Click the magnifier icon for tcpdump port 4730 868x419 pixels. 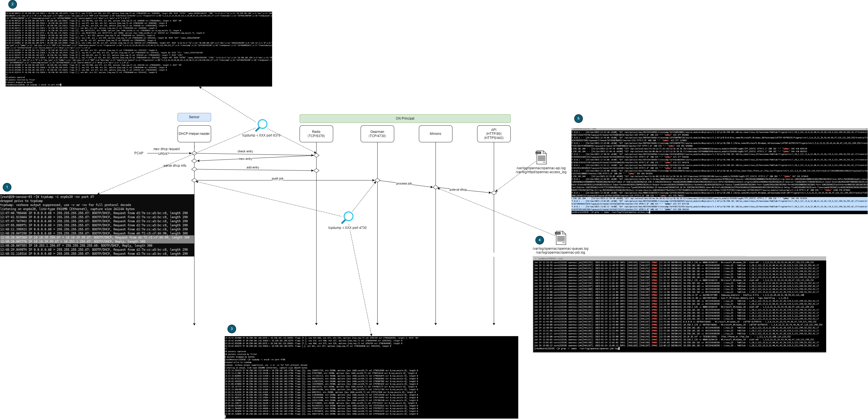click(x=347, y=218)
